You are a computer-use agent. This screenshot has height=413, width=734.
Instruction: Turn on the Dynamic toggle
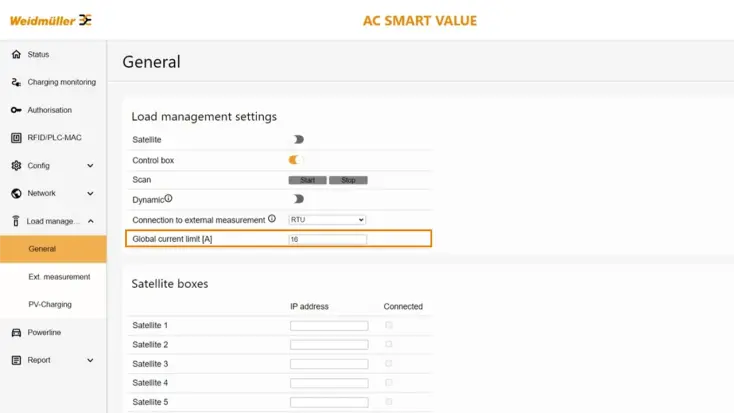pyautogui.click(x=297, y=199)
